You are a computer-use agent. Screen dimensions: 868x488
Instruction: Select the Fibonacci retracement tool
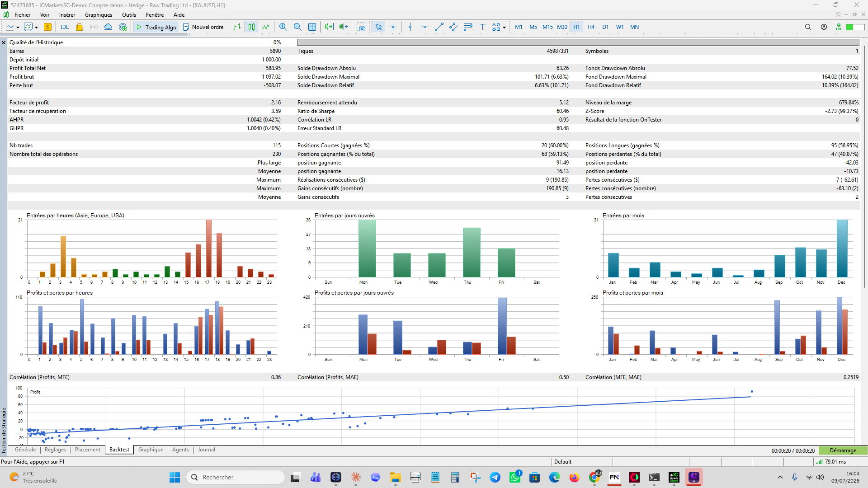coord(468,27)
